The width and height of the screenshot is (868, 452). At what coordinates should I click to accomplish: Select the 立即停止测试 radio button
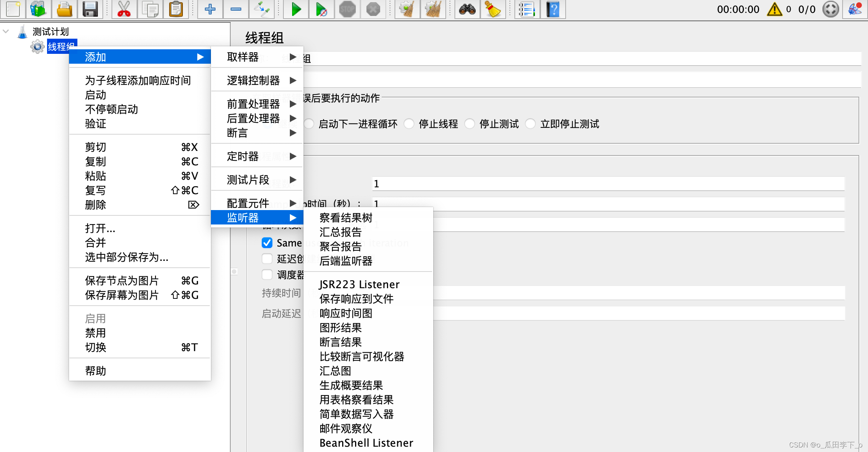(x=530, y=124)
